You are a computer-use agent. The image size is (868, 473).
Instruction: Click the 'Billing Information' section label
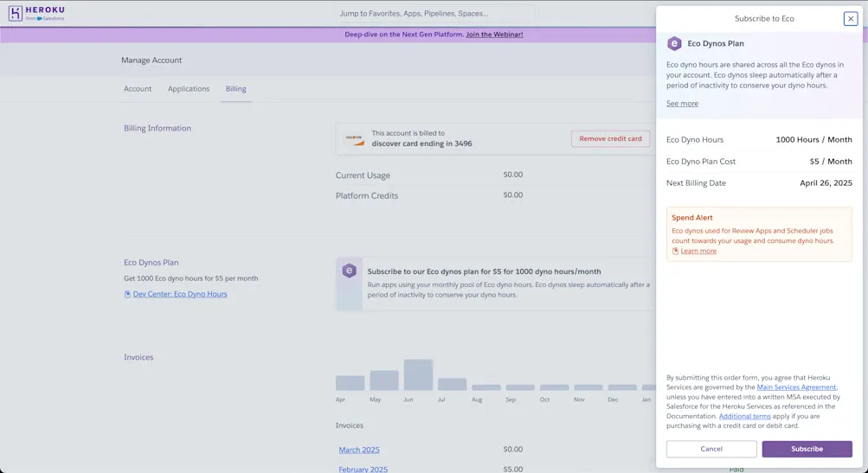click(x=158, y=128)
